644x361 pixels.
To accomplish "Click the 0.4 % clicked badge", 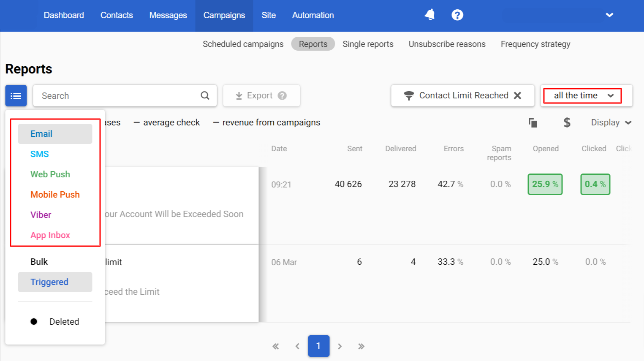I will coord(595,184).
